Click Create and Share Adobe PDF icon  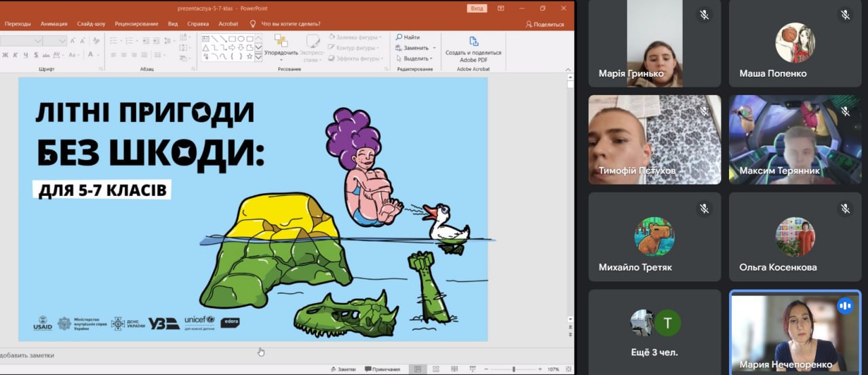point(473,41)
